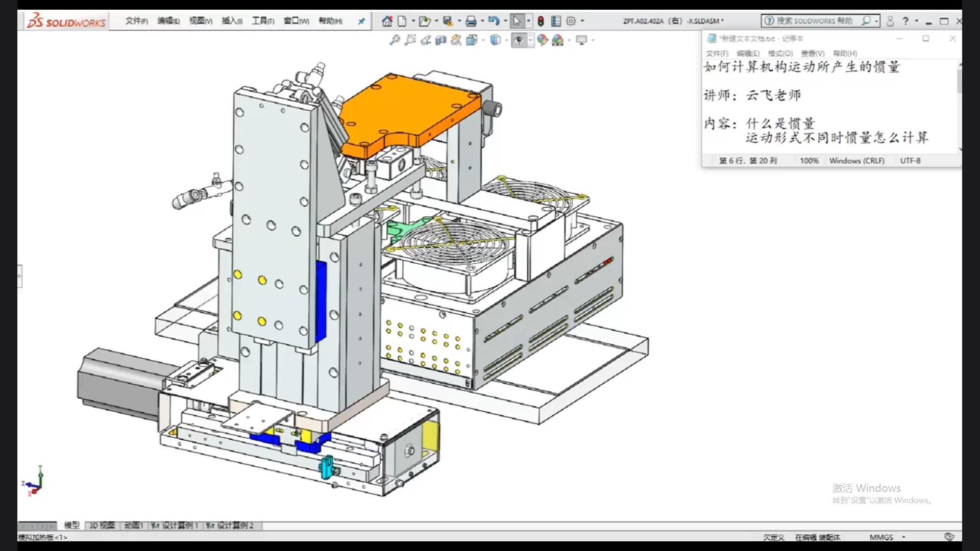Open a file using Open icon

tap(424, 21)
